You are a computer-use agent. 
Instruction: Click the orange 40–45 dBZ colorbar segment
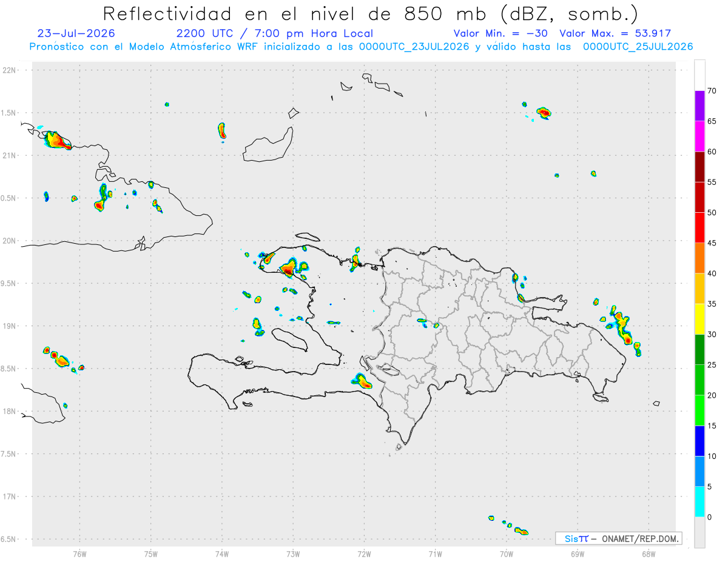click(699, 258)
